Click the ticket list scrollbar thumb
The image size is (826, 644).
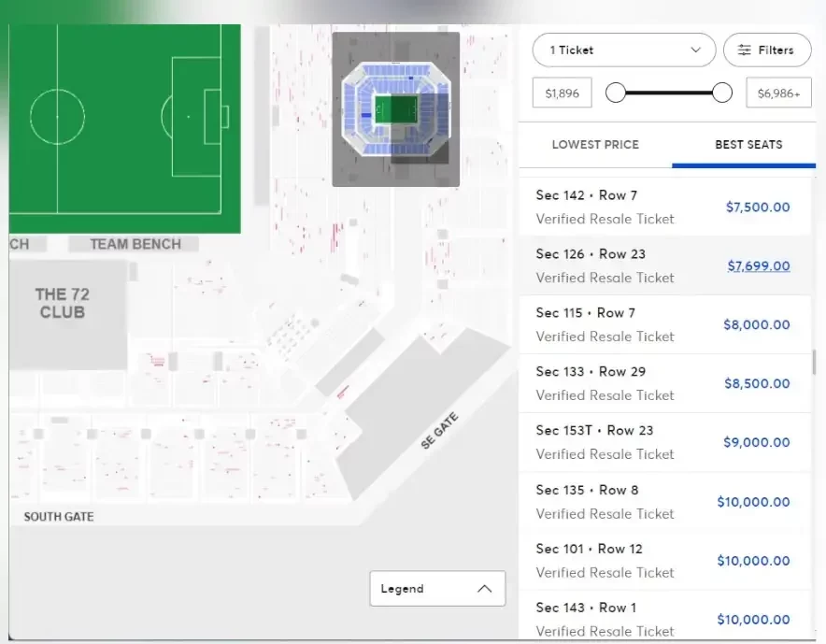coord(814,362)
